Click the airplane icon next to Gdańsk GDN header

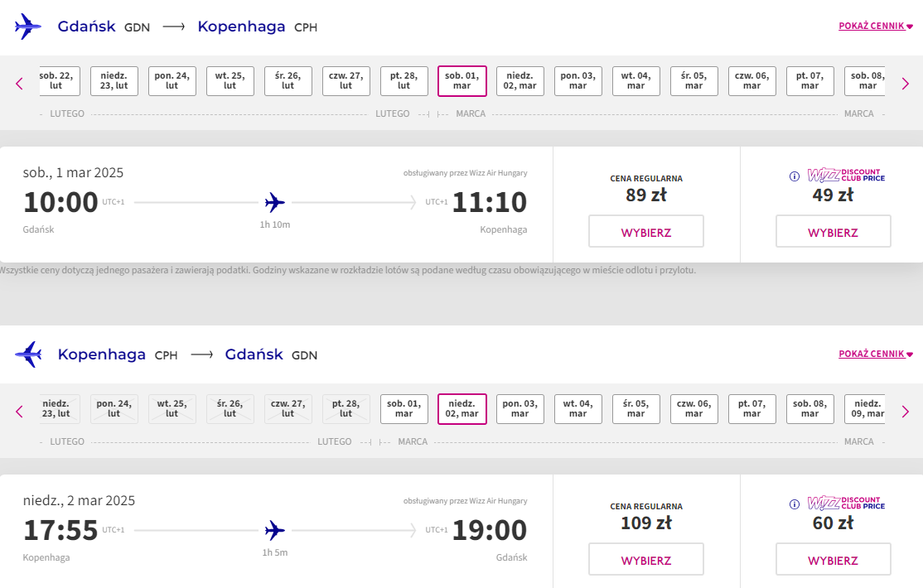(x=28, y=27)
